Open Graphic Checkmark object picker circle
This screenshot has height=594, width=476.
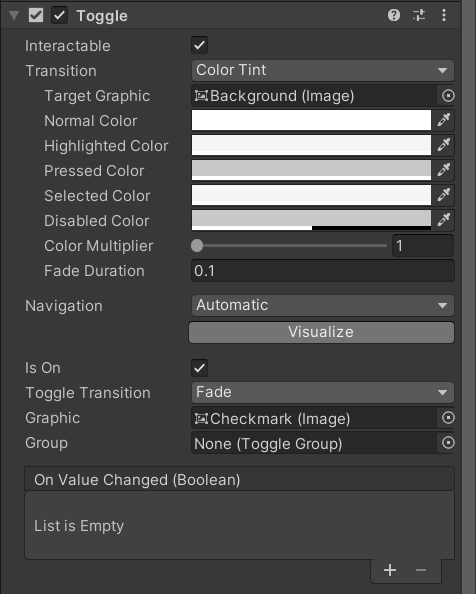[x=448, y=418]
